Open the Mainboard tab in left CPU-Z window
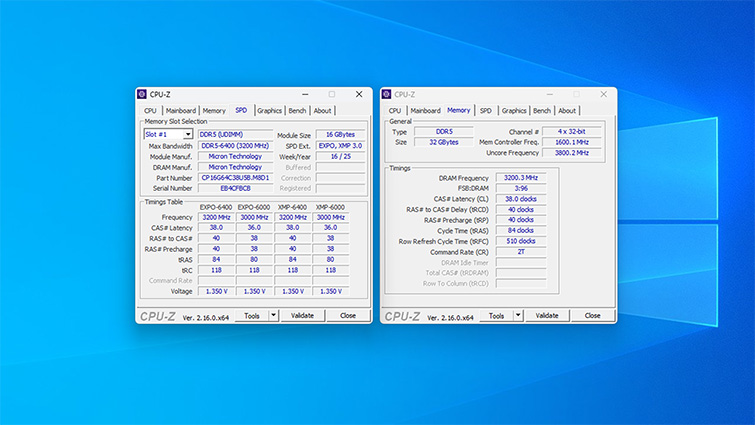Viewport: 755px width, 425px height. coord(181,111)
